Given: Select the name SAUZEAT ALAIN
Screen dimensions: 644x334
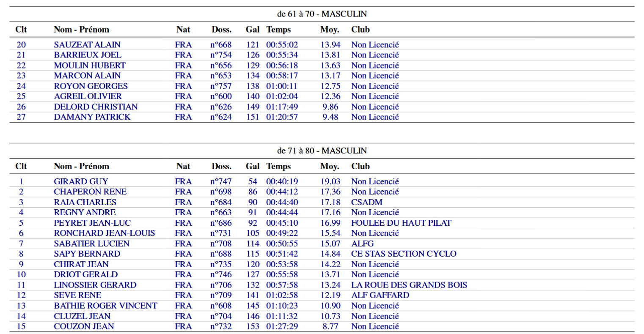Looking at the screenshot, I should (87, 45).
